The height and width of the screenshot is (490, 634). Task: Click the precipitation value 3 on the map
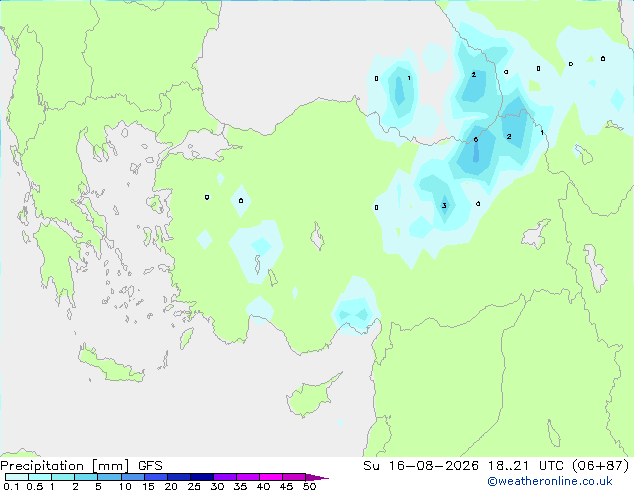(444, 205)
